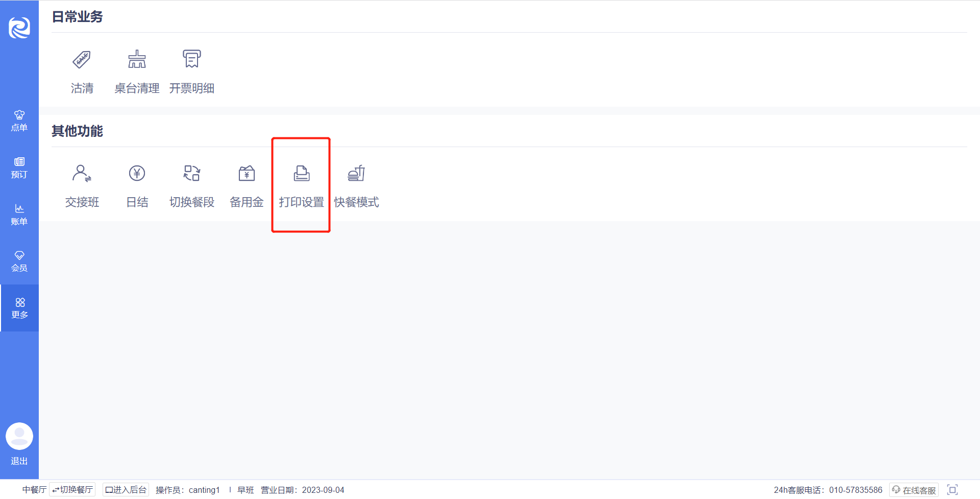Viewport: 980px width, 499px height.
Task: Click the 切换餐厅 switch restaurant button
Action: (x=72, y=490)
